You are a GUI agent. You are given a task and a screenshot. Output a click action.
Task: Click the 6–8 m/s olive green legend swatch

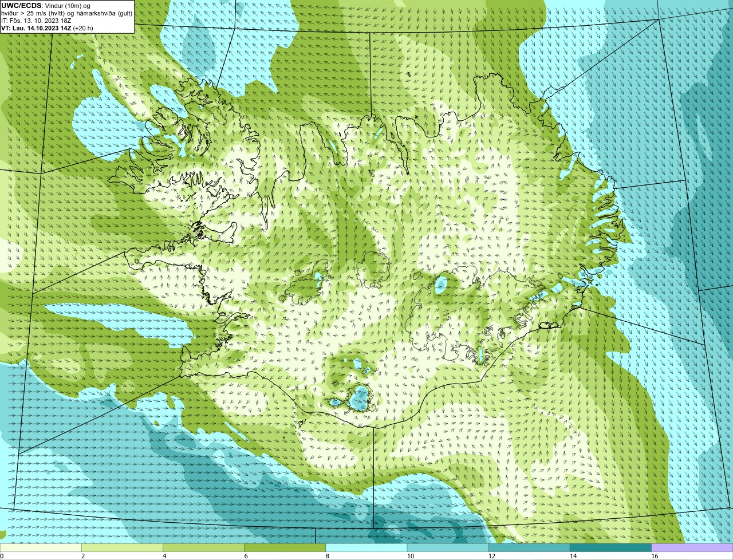[x=285, y=548]
